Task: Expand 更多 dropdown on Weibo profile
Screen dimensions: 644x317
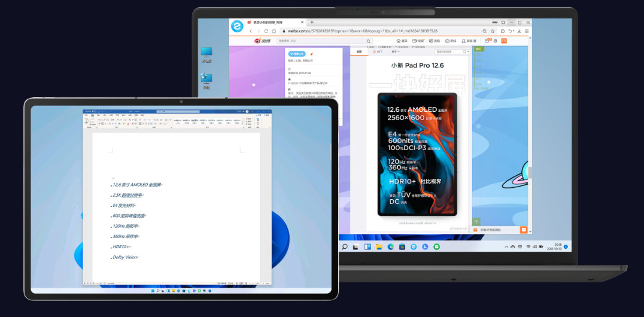Action: tap(396, 52)
